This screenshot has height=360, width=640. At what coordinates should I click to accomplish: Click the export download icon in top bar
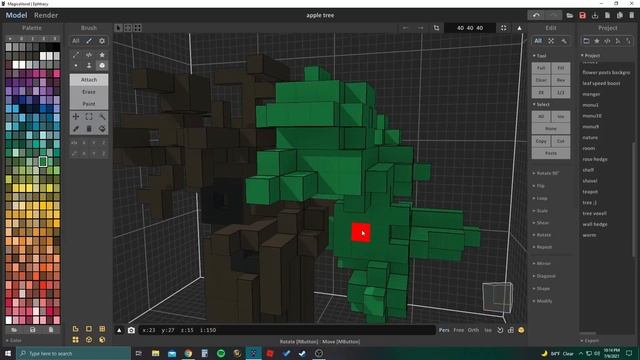[x=595, y=16]
